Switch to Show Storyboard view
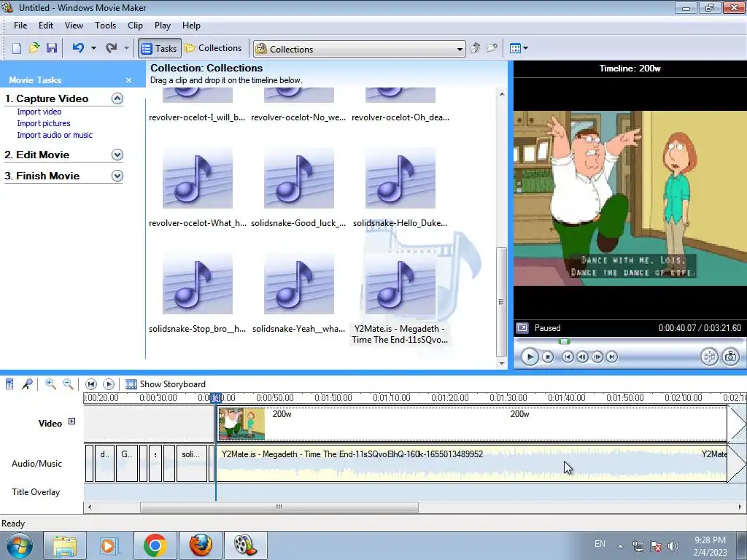The width and height of the screenshot is (747, 560). 166,384
